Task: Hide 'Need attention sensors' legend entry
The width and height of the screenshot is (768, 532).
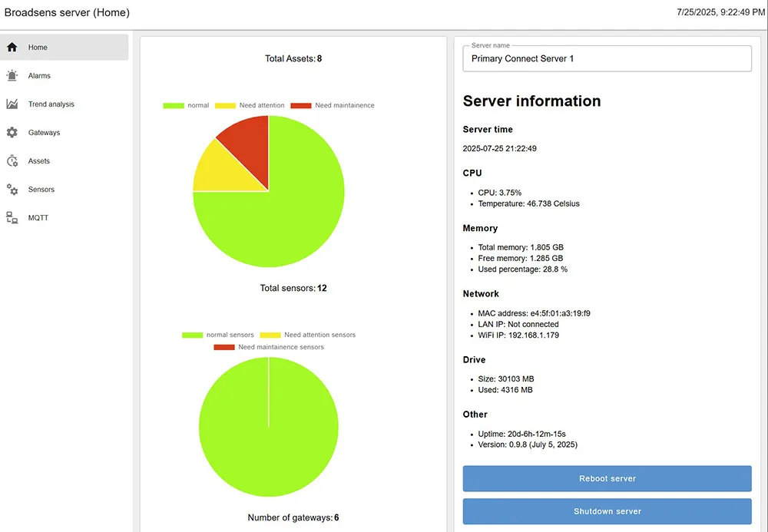Action: [307, 335]
